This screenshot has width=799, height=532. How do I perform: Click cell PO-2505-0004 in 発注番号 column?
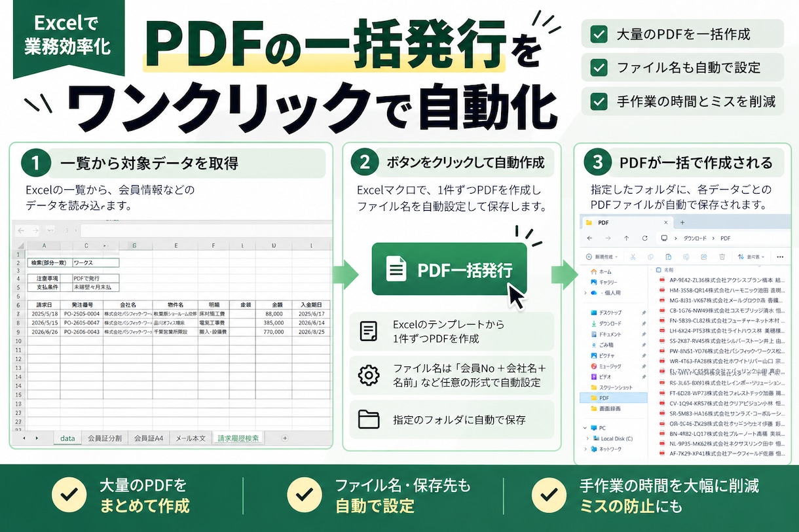pos(81,314)
